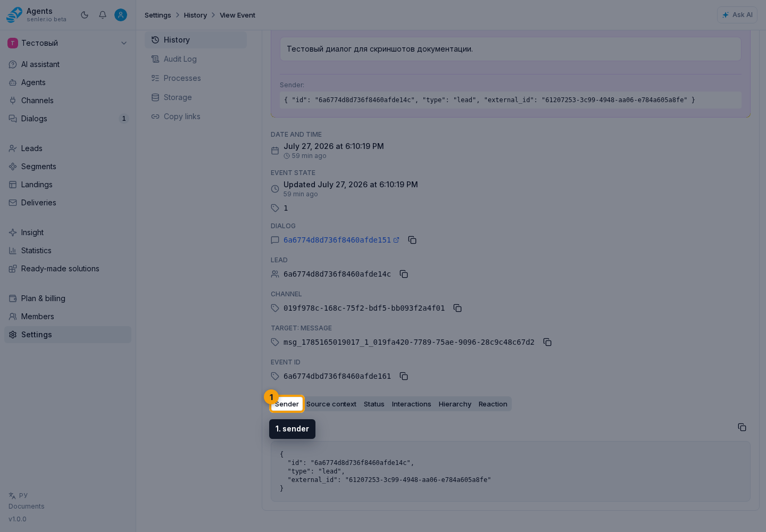
Task: Copy the event ID
Action: coord(404,376)
